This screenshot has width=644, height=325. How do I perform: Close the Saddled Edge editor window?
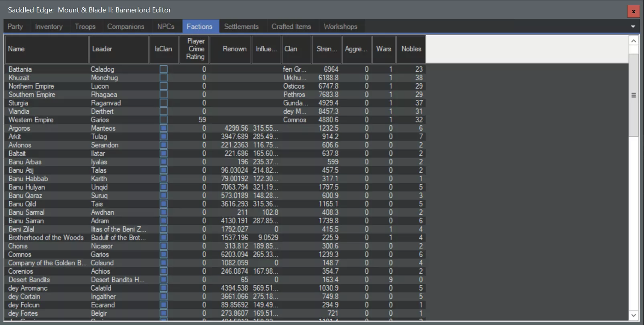[x=634, y=11]
